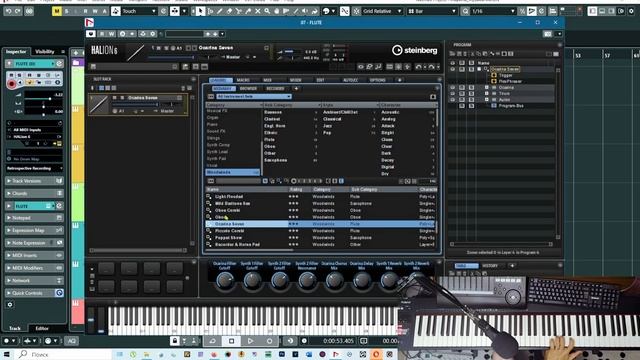Click transport Play button

tap(251, 341)
